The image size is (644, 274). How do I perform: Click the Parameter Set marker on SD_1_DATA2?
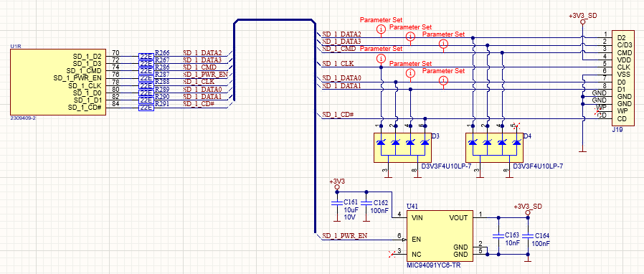pyautogui.click(x=381, y=29)
